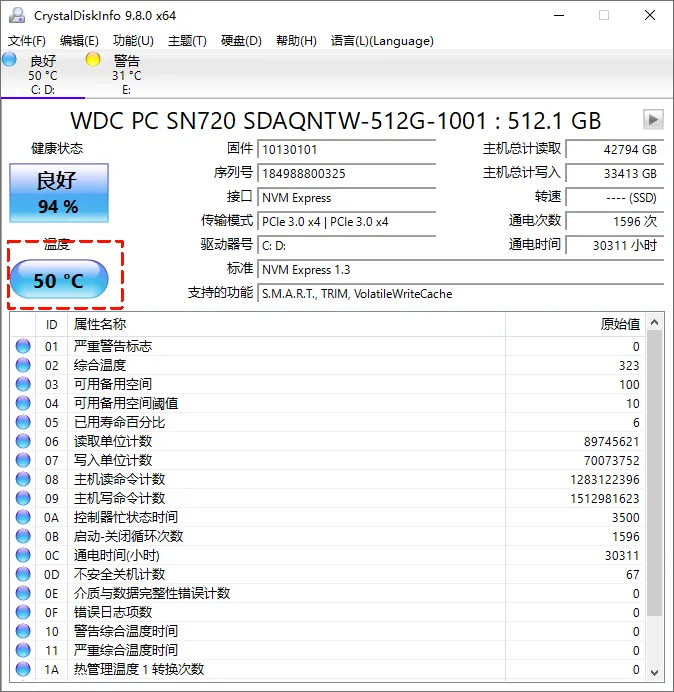Select the serial number field 184988800325

(x=346, y=173)
